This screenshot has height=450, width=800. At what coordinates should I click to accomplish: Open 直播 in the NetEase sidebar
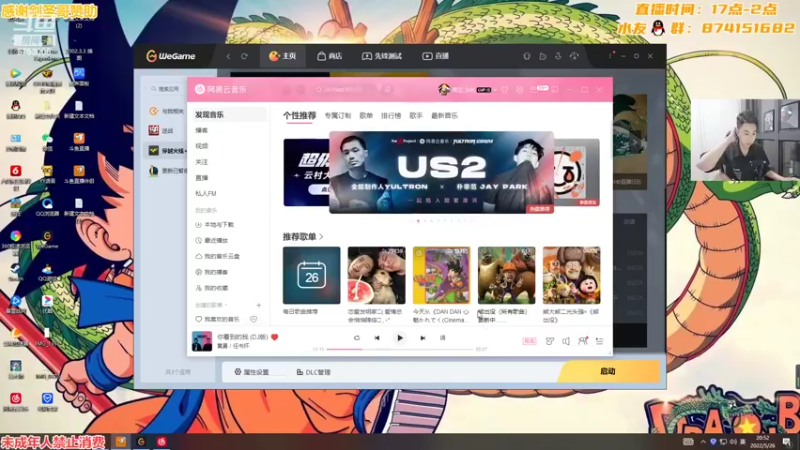tap(202, 178)
